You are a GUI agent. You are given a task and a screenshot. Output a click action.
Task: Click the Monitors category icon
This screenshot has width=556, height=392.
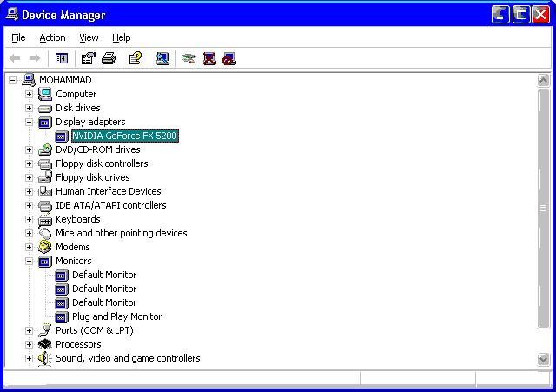pos(45,262)
